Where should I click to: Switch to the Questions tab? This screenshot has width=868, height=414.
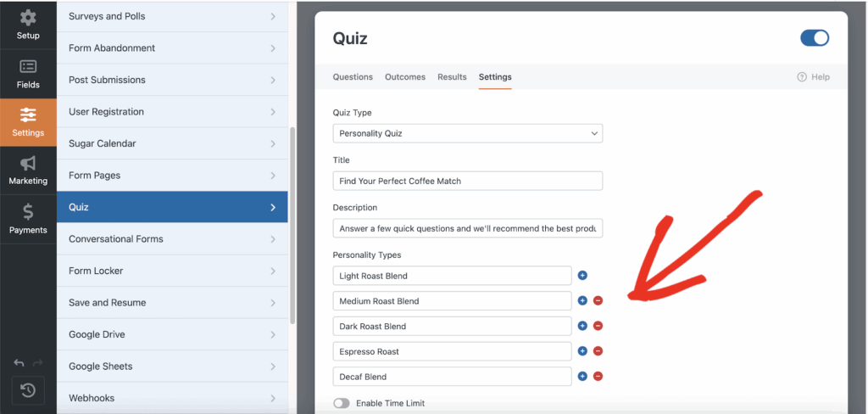pyautogui.click(x=353, y=77)
